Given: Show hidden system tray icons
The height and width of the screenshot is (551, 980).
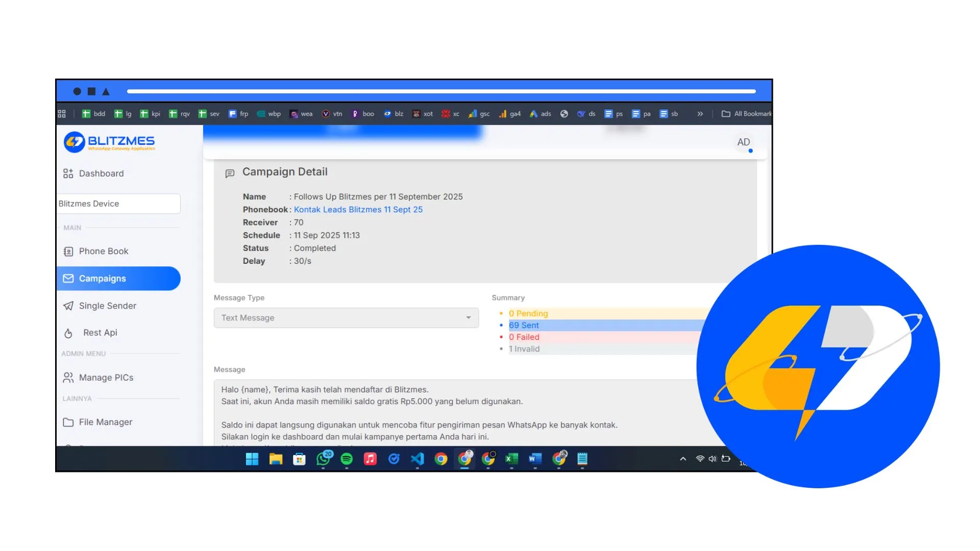Looking at the screenshot, I should (683, 459).
